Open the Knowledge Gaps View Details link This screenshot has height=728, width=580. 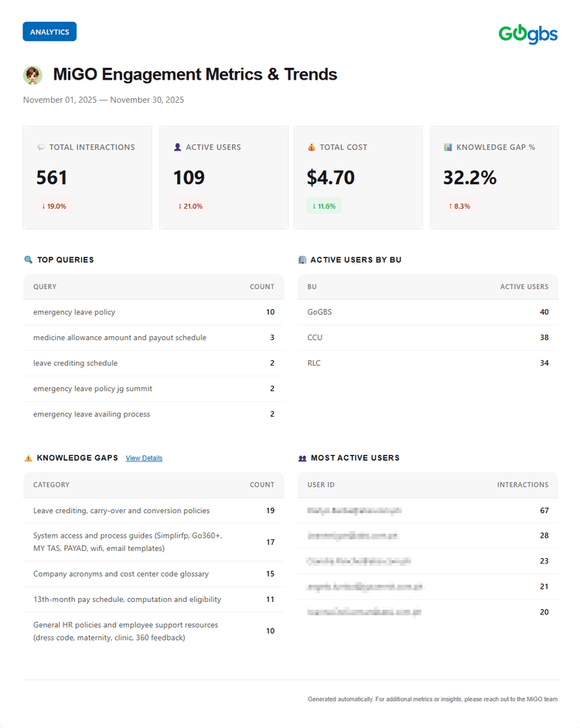144,458
